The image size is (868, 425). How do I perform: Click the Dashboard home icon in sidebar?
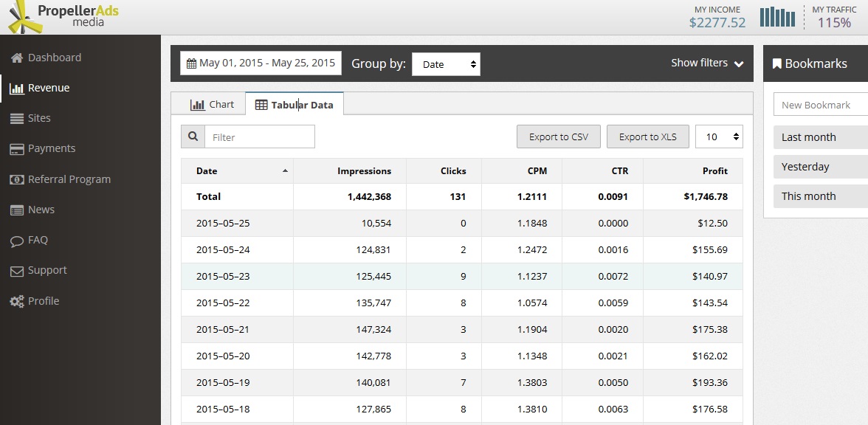click(16, 58)
